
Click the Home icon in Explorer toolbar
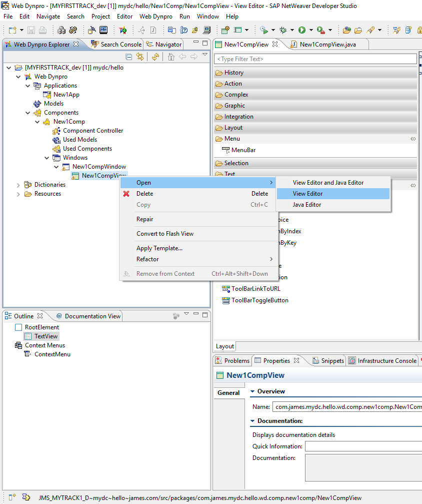(x=171, y=57)
